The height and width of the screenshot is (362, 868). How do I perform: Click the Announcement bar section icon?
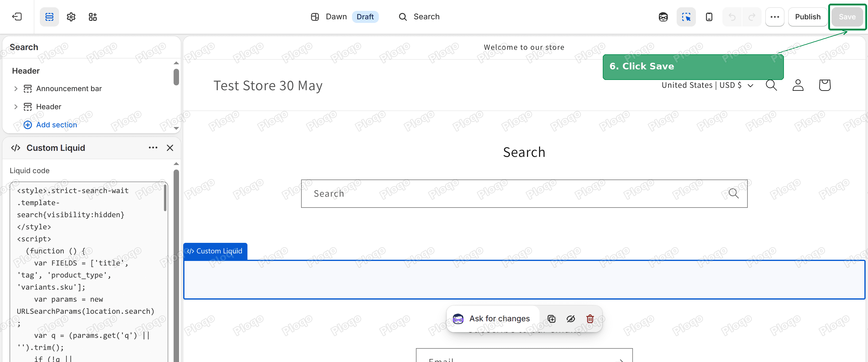(28, 88)
